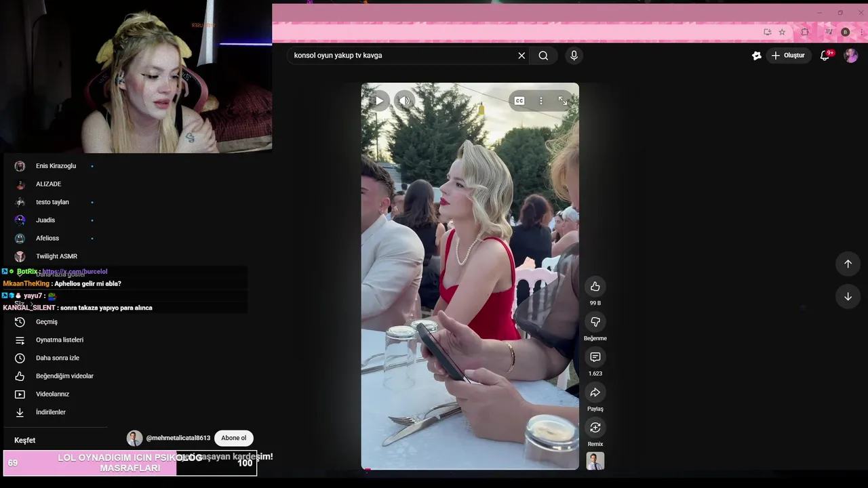
Task: Click the 99 B like count
Action: point(595,303)
